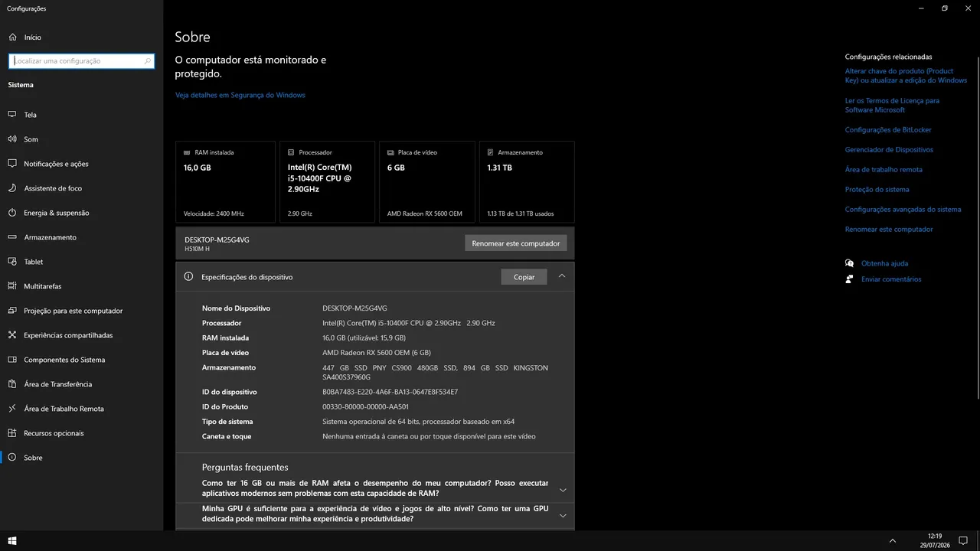The height and width of the screenshot is (551, 980).
Task: Click the Placa de vídeo 6 GB card
Action: [427, 181]
